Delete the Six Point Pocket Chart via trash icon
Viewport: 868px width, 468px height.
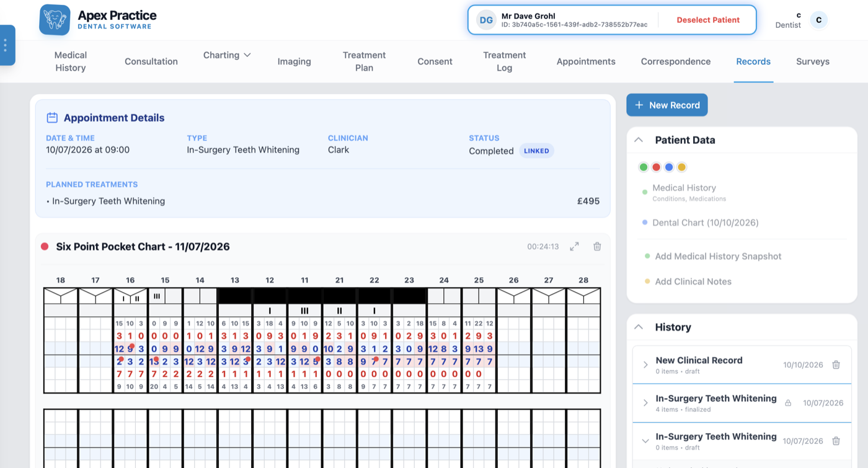coord(597,246)
